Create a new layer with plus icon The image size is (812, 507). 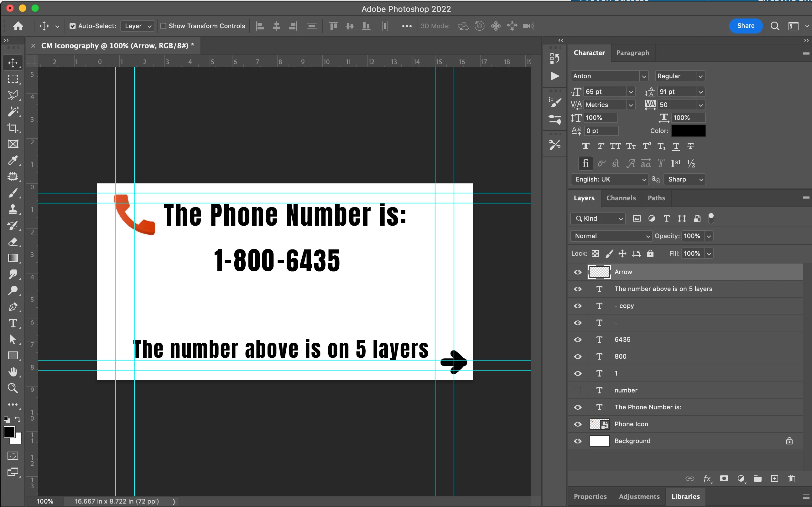coord(774,479)
